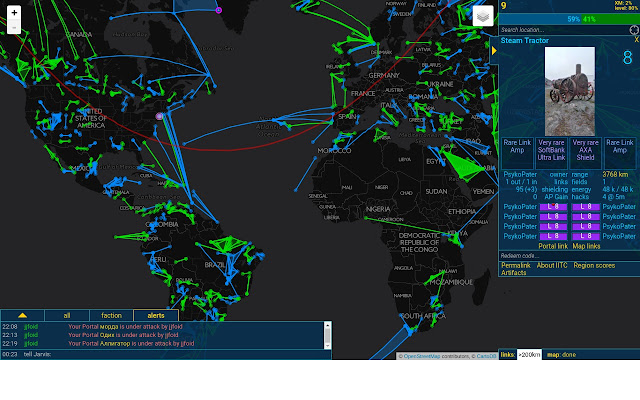Click the Steam Tractor portal title

[x=525, y=40]
